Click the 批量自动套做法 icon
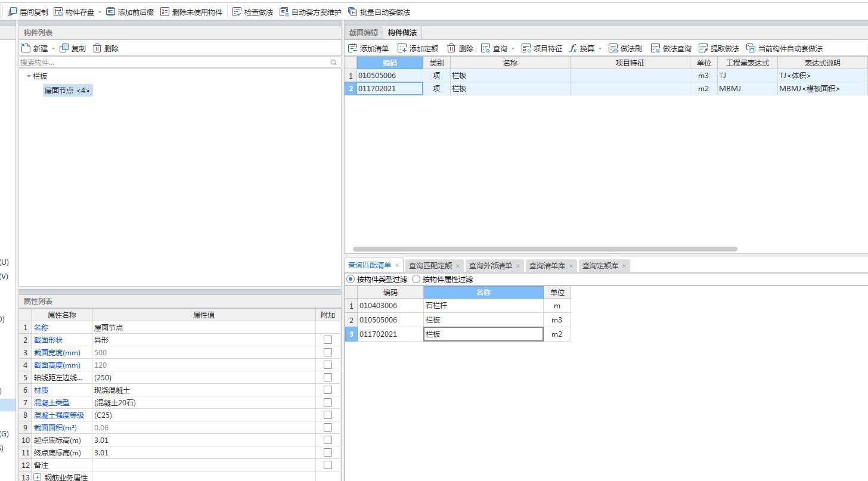The image size is (868, 481). coord(352,12)
